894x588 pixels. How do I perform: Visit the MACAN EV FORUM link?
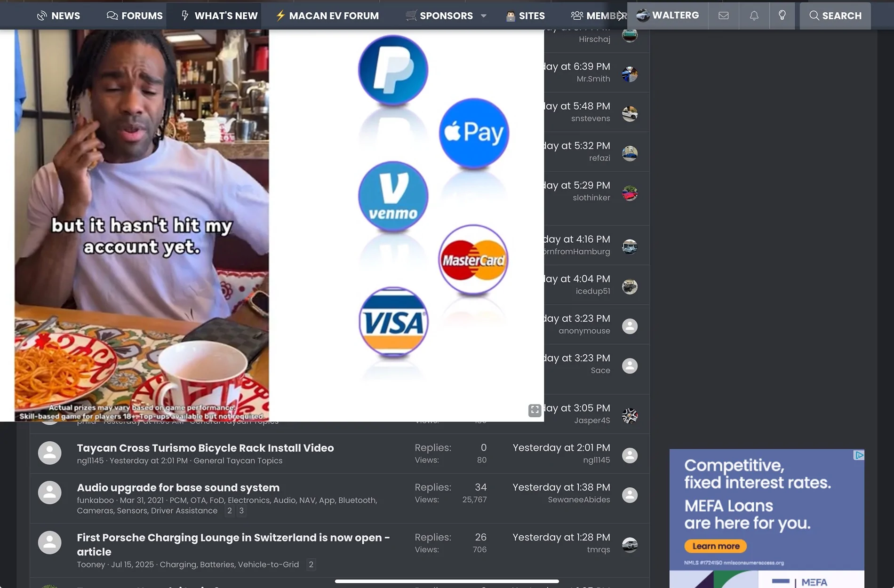coord(327,16)
